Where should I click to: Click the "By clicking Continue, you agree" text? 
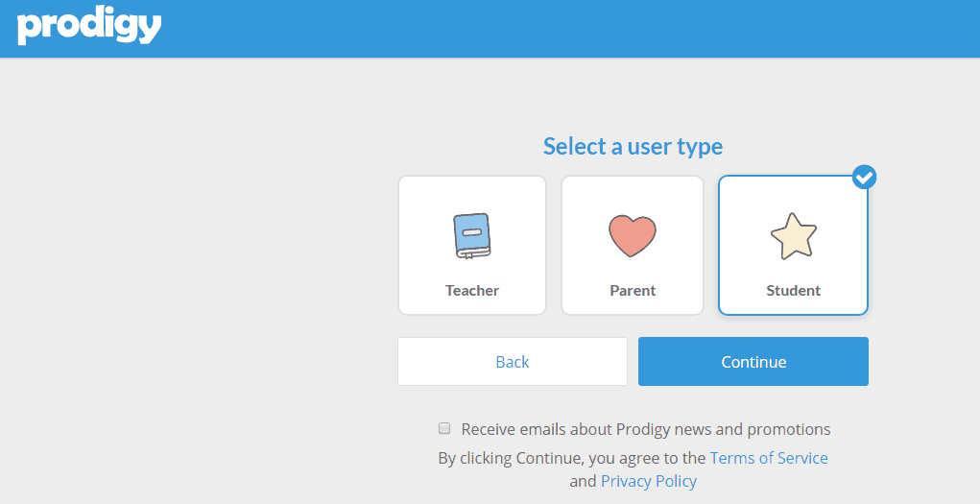[x=572, y=458]
